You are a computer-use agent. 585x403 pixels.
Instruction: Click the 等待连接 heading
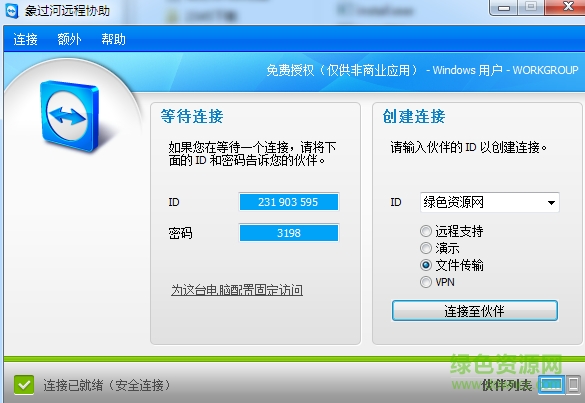[x=192, y=116]
